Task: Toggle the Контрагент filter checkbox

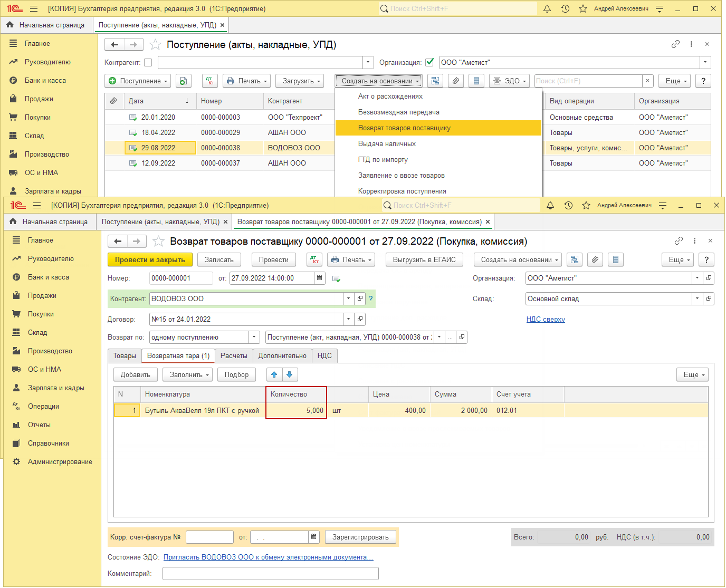Action: click(148, 62)
